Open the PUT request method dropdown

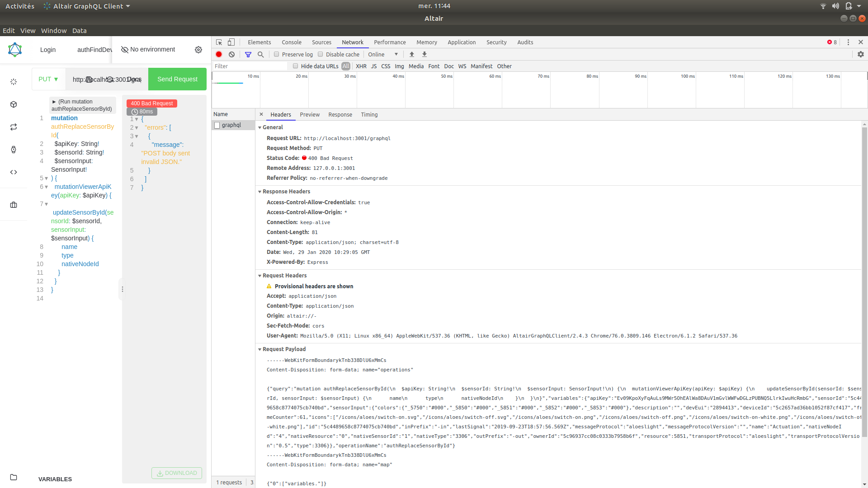pyautogui.click(x=48, y=79)
